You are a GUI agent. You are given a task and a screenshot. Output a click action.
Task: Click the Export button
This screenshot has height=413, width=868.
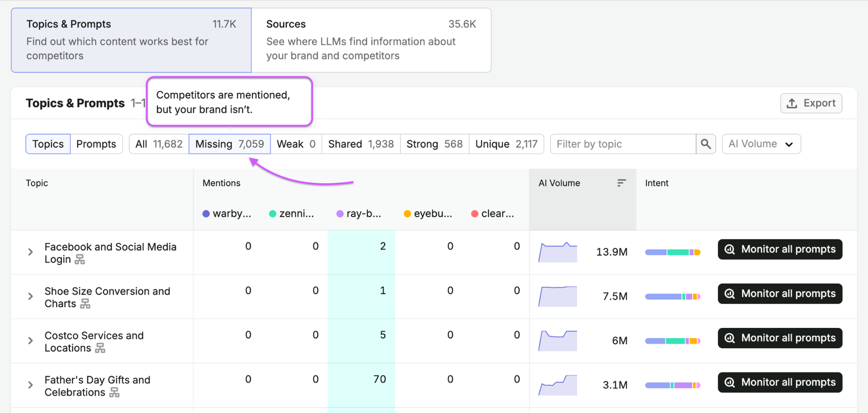[x=811, y=103]
